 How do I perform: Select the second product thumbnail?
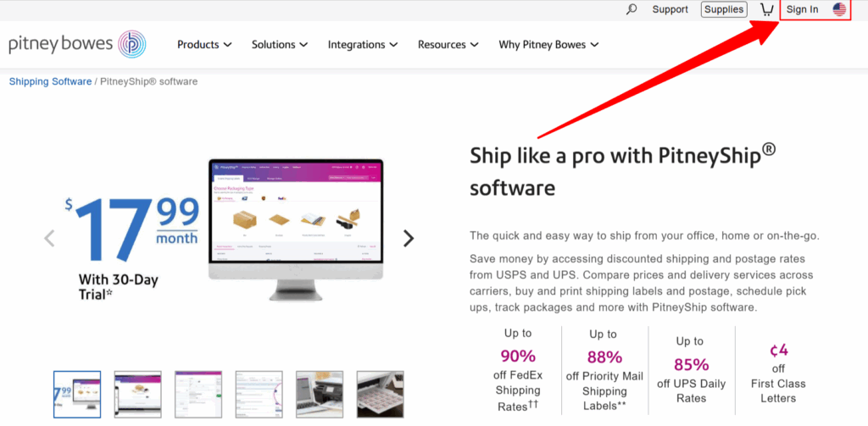(x=138, y=395)
